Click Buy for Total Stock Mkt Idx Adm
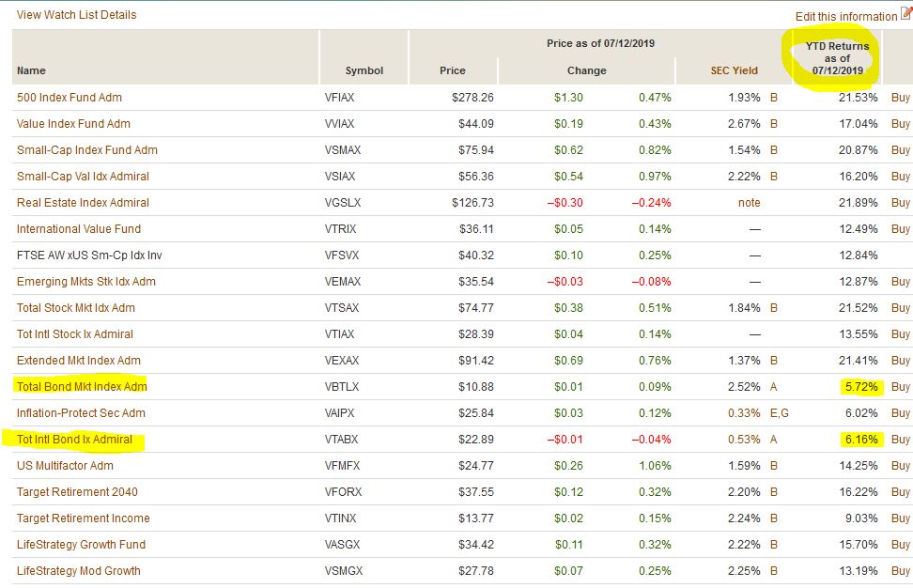Image resolution: width=913 pixels, height=588 pixels. point(900,307)
